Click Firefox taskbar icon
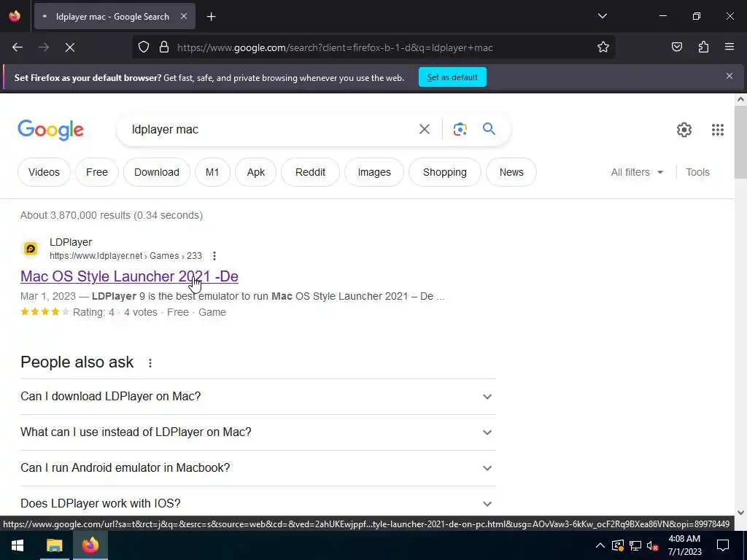This screenshot has width=747, height=560. [90, 545]
